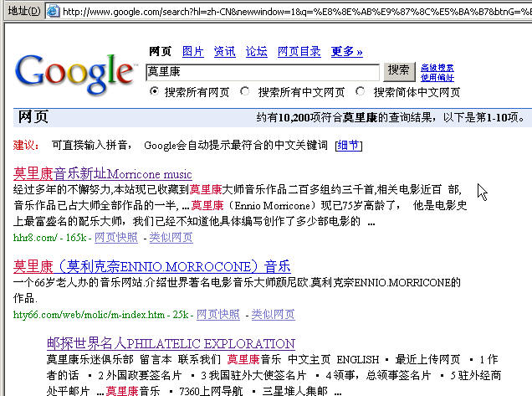Click the search box containing 莫里康
Image resolution: width=532 pixels, height=396 pixels.
[263, 72]
